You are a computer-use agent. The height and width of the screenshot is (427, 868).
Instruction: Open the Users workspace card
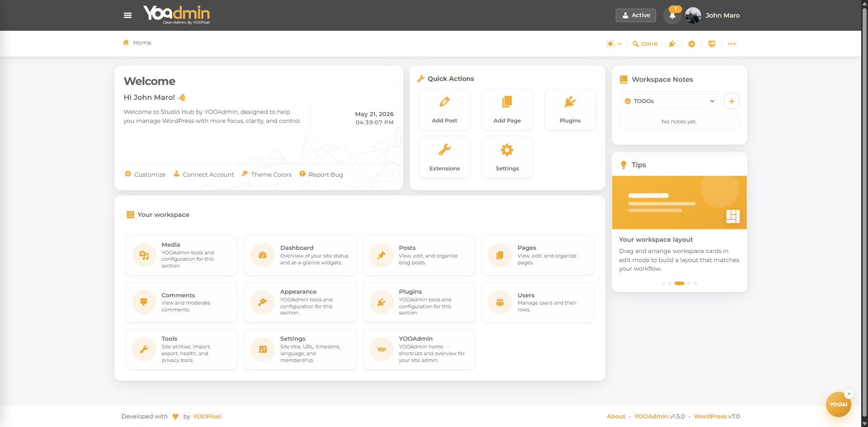point(538,302)
